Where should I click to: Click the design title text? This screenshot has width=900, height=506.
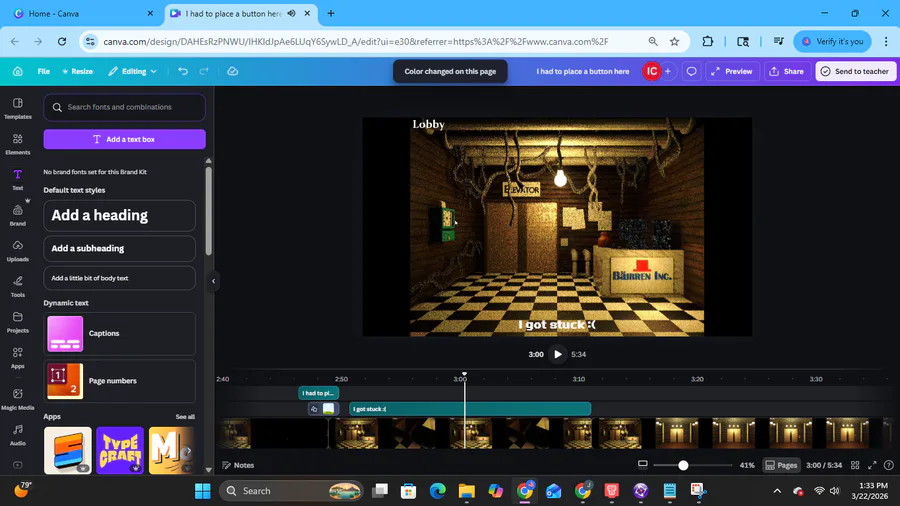click(x=583, y=71)
